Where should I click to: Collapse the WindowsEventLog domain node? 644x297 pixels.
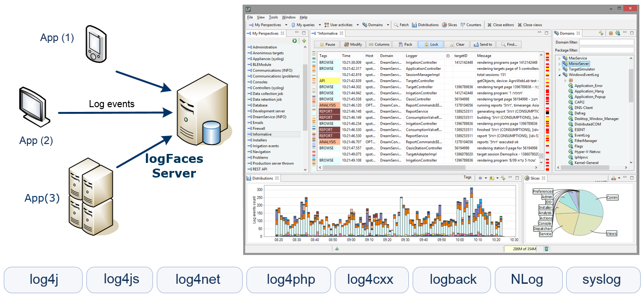559,75
